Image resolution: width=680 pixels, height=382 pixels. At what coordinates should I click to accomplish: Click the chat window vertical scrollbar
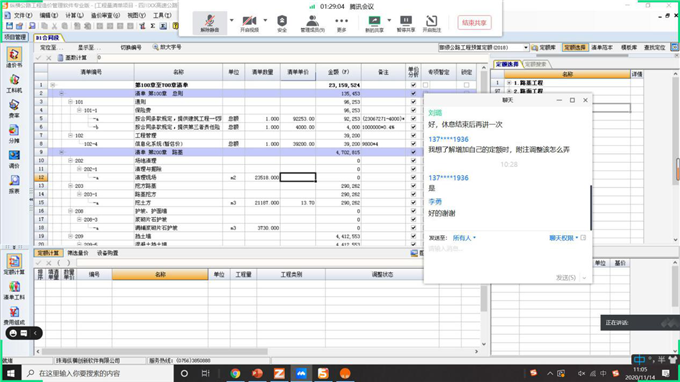[591, 207]
